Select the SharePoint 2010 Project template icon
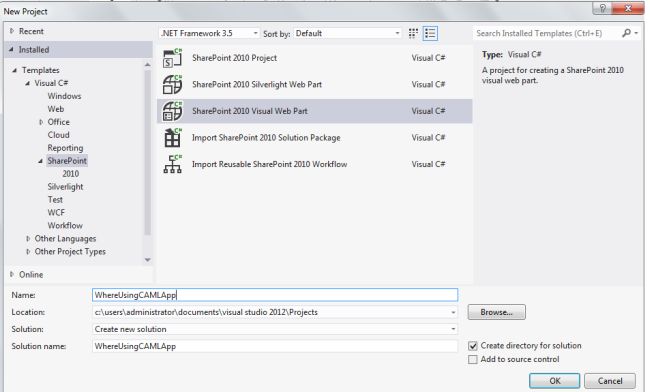The height and width of the screenshot is (392, 650). [x=172, y=58]
